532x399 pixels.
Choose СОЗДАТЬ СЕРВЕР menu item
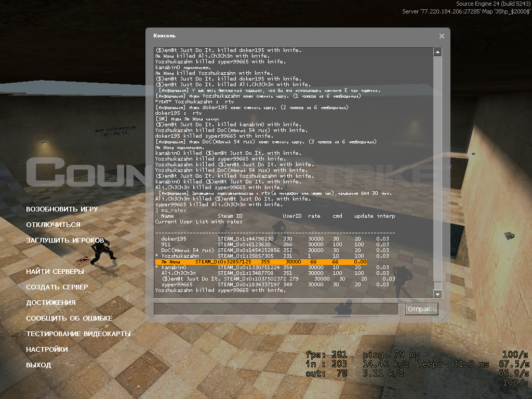[x=57, y=287]
